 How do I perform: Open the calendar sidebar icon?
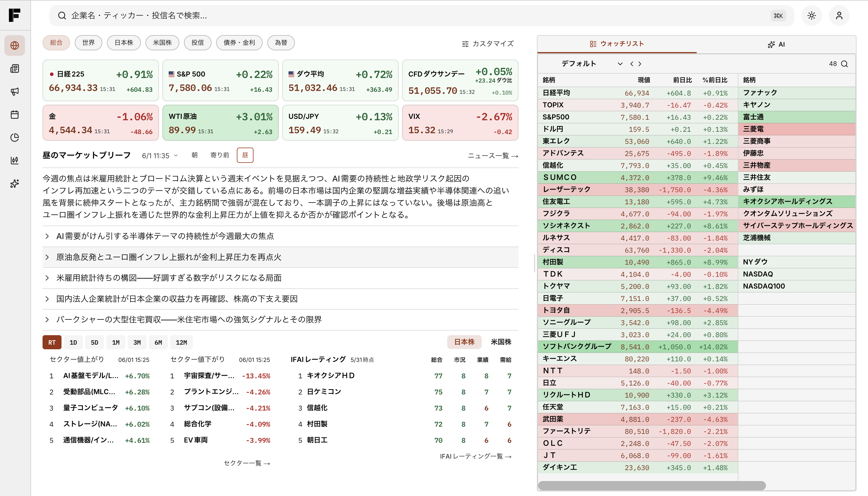click(x=15, y=115)
